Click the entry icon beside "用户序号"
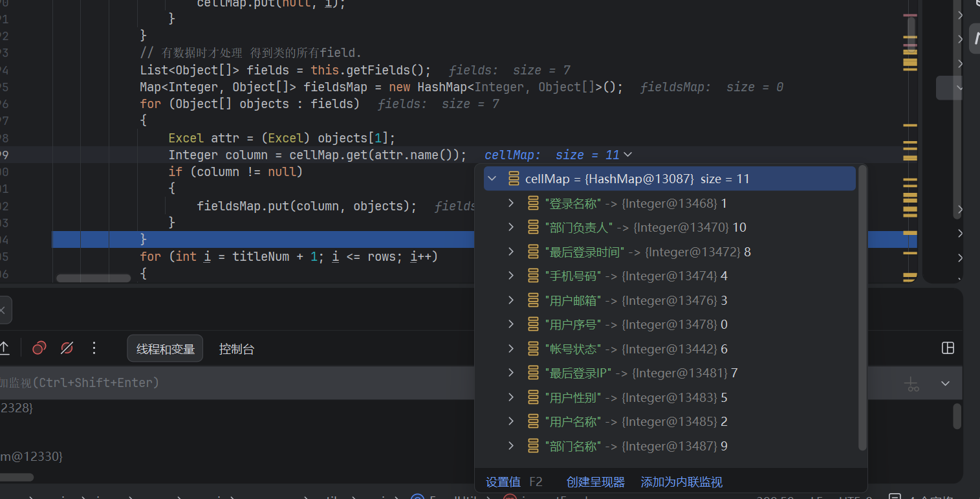 point(533,324)
